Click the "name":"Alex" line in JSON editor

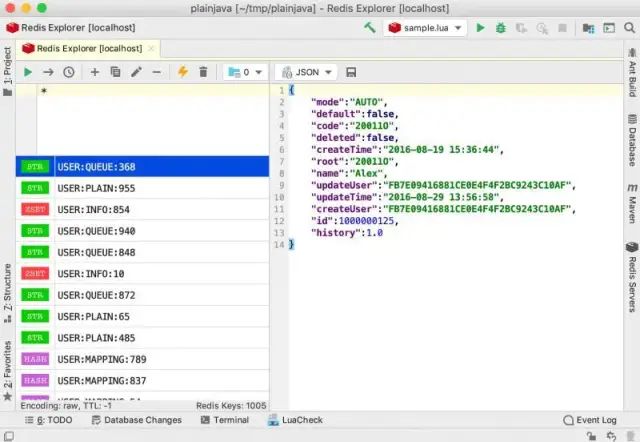349,173
